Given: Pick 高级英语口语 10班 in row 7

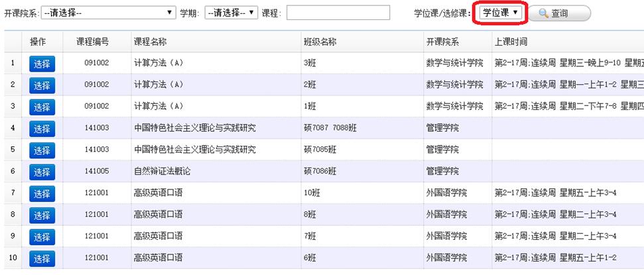Looking at the screenshot, I should tap(42, 193).
